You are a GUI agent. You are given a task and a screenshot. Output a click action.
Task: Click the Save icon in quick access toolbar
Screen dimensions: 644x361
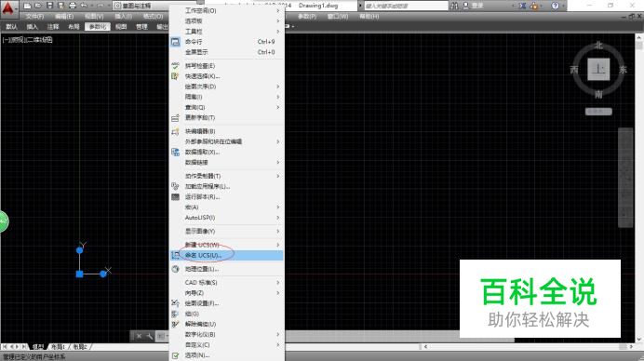(49, 6)
